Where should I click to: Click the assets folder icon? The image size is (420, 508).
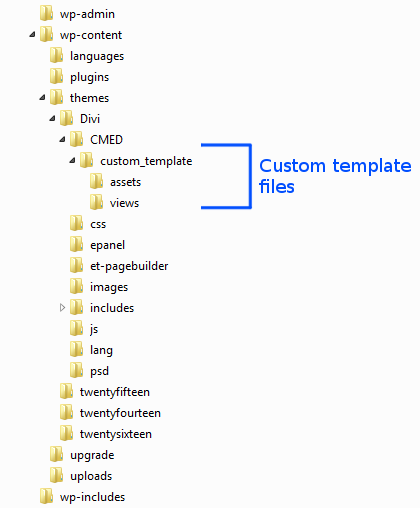point(96,181)
